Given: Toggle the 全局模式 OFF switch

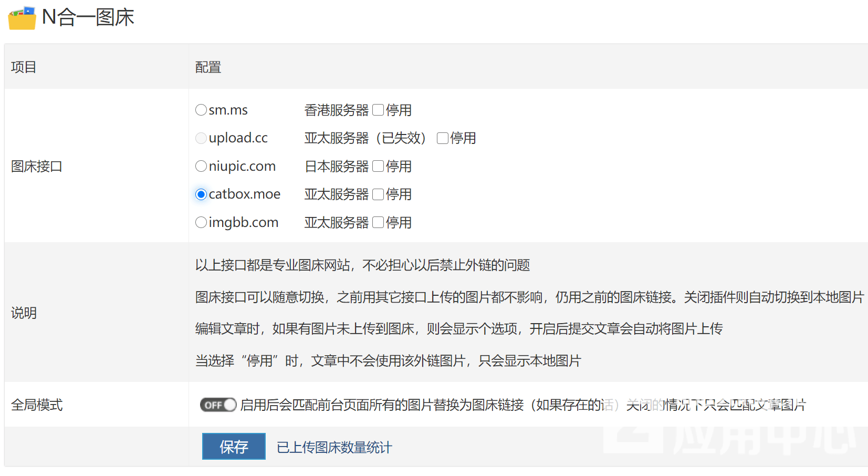Looking at the screenshot, I should [x=218, y=405].
